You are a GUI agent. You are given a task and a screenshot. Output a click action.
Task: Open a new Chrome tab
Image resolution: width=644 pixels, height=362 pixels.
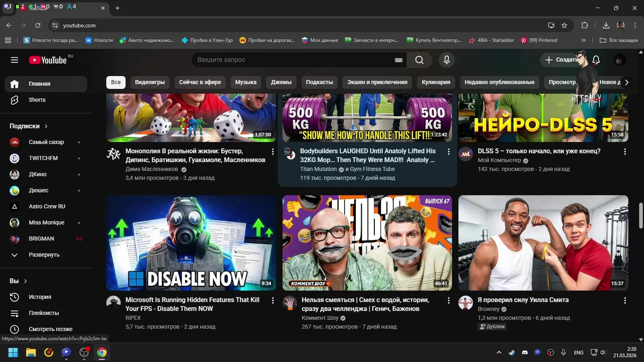point(117,8)
